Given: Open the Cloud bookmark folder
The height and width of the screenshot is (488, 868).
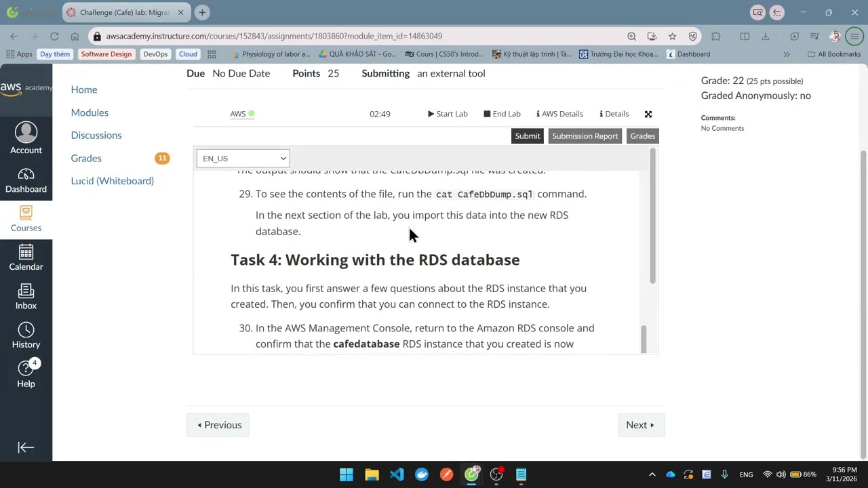Looking at the screenshot, I should tap(188, 54).
